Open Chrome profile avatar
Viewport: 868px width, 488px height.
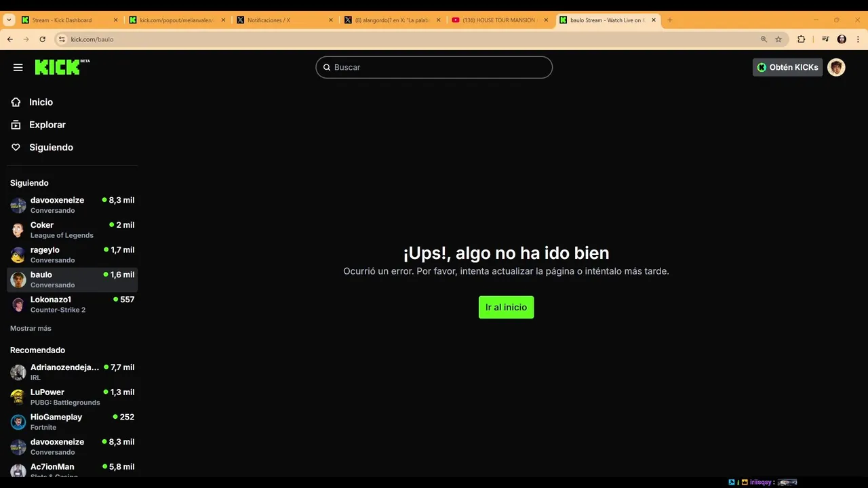click(x=842, y=39)
